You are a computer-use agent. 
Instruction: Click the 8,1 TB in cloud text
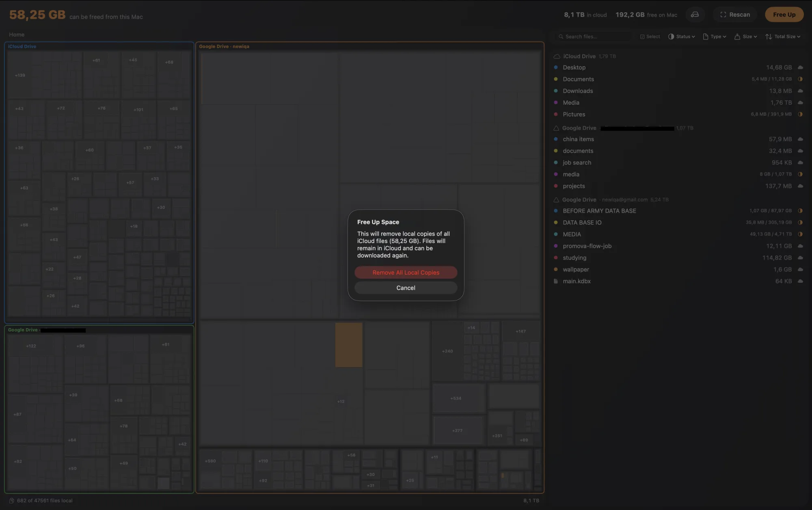click(585, 15)
